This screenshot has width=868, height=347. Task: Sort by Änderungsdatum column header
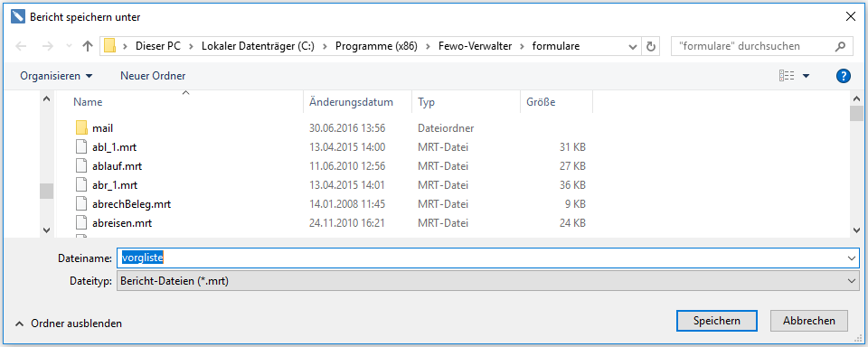[351, 102]
